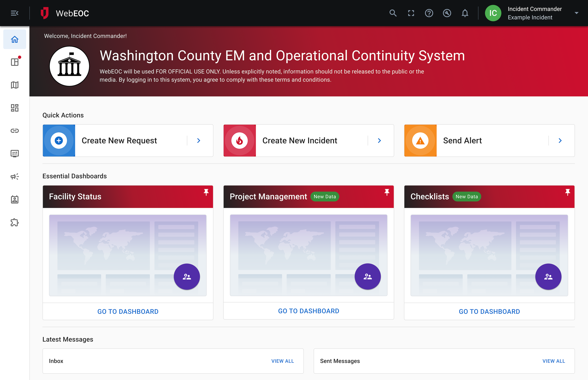
Task: Open the boards icon with red dot
Action: coord(15,62)
